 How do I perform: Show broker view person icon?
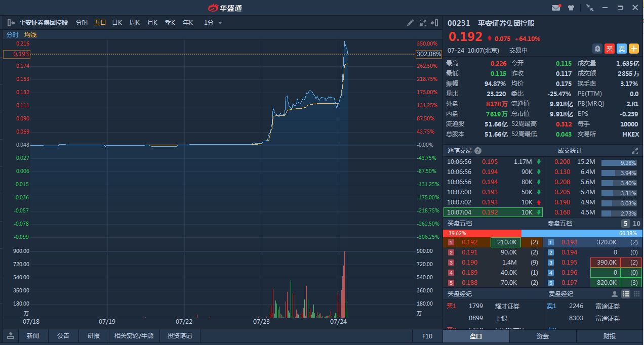coord(615,294)
